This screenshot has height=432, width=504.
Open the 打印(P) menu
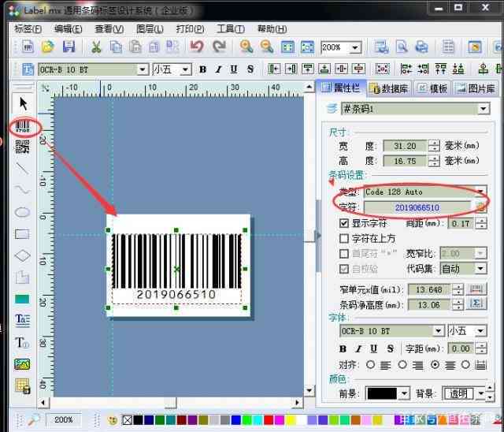point(190,29)
